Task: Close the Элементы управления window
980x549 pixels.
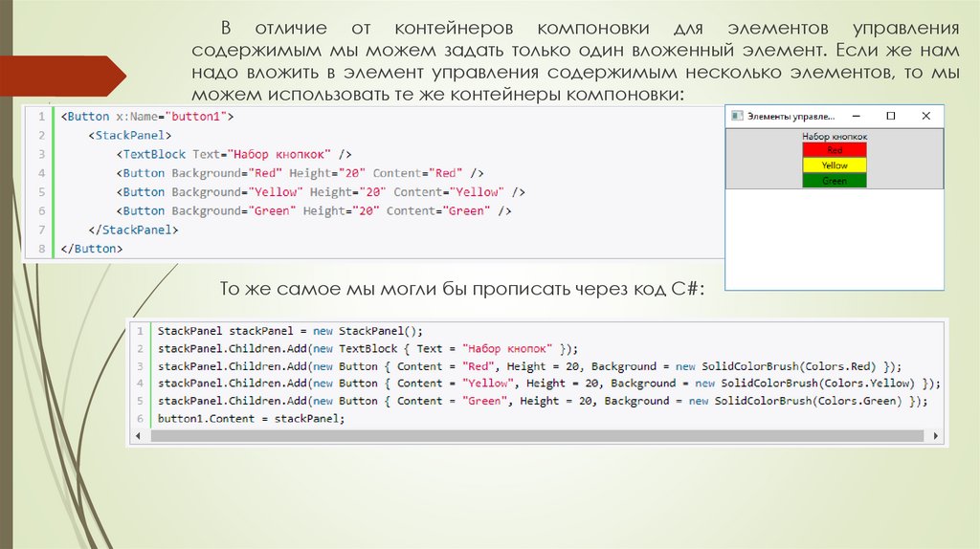Action: (926, 116)
